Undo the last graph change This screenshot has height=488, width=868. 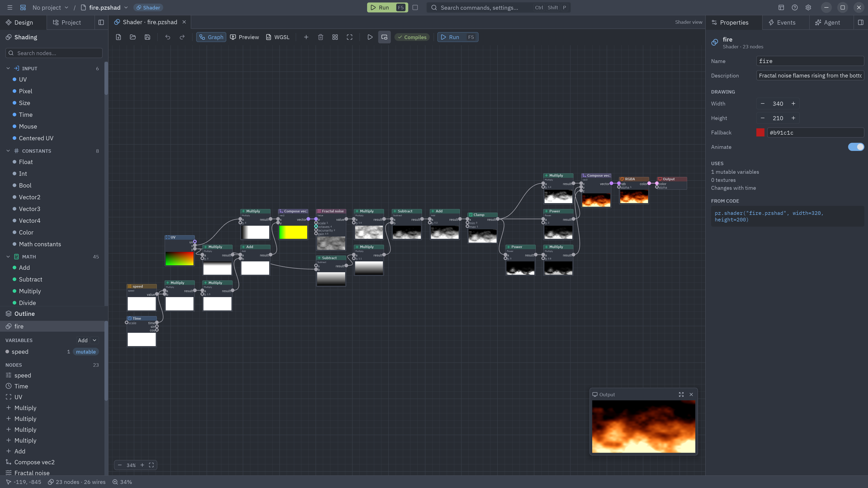167,37
